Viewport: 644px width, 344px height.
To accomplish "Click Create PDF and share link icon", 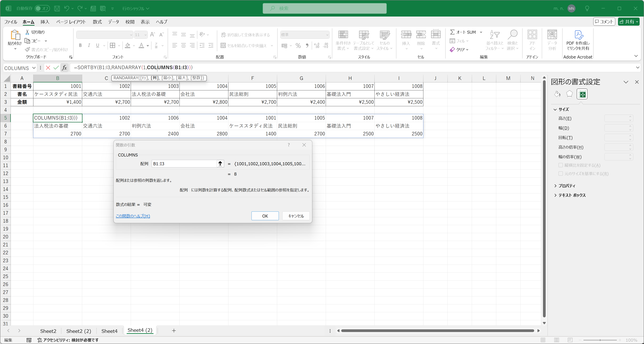I will coord(579,35).
